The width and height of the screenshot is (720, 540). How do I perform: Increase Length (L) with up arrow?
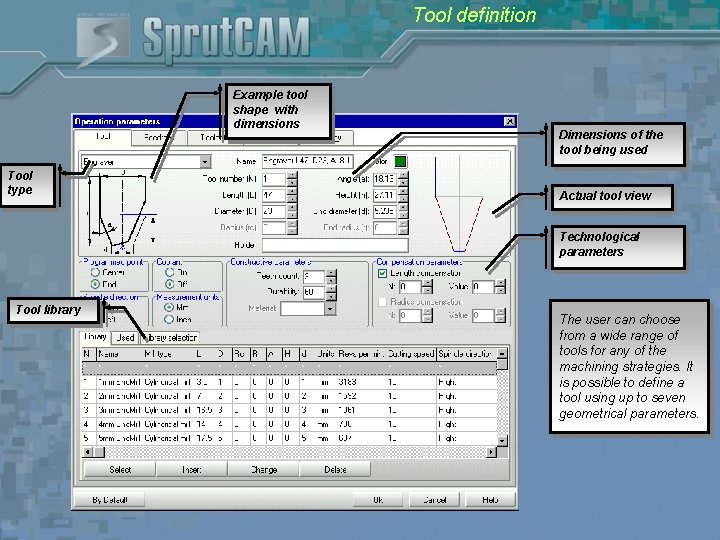[x=292, y=192]
